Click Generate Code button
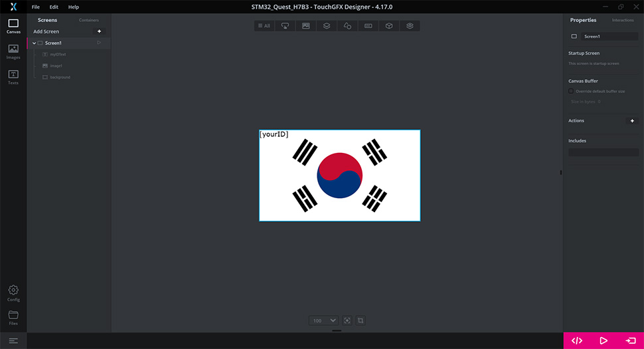Image resolution: width=644 pixels, height=349 pixels. [x=577, y=340]
